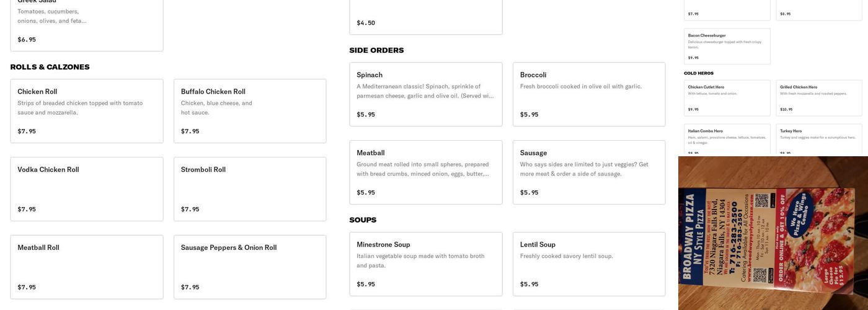
Task: Add Buffalo Chicken Roll to order
Action: (x=250, y=110)
